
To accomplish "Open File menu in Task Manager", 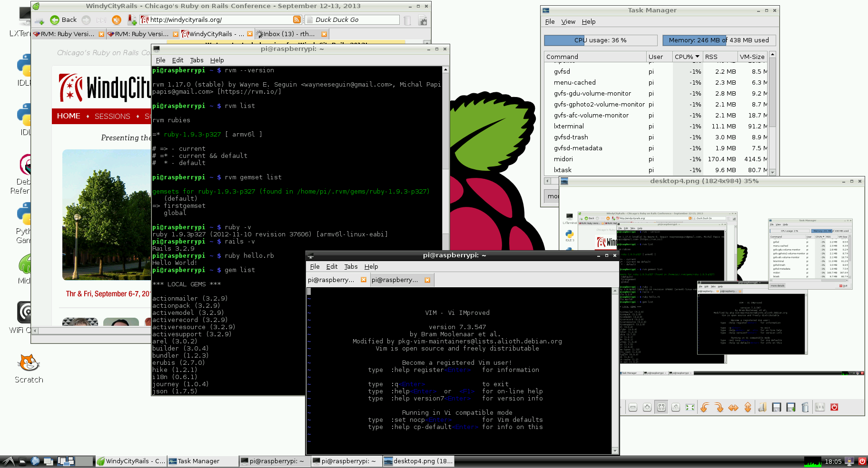I will point(550,22).
